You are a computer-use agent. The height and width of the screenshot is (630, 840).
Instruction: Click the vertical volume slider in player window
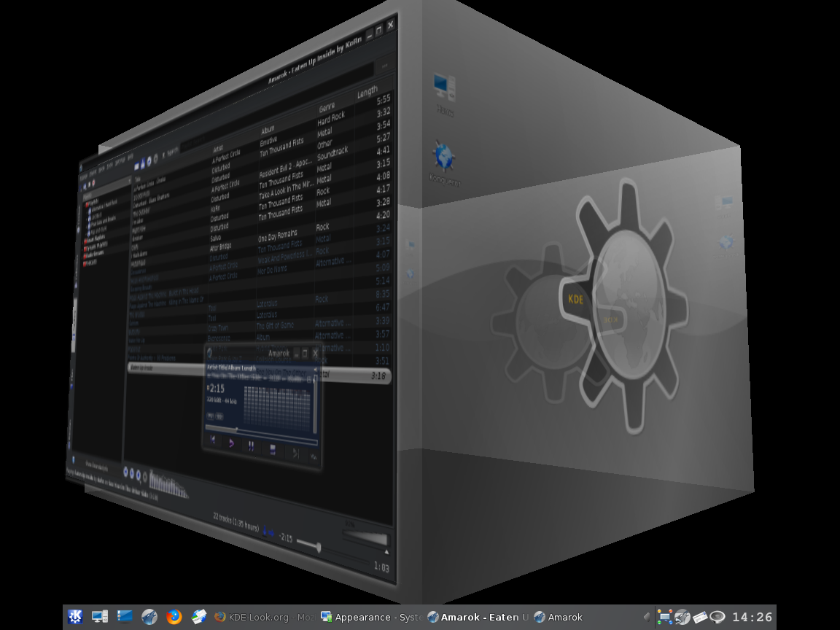coord(315,402)
